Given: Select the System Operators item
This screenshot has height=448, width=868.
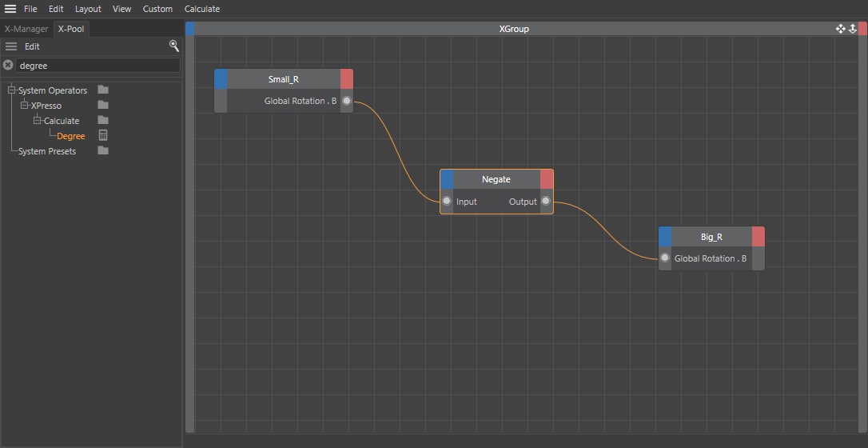Looking at the screenshot, I should click(53, 90).
